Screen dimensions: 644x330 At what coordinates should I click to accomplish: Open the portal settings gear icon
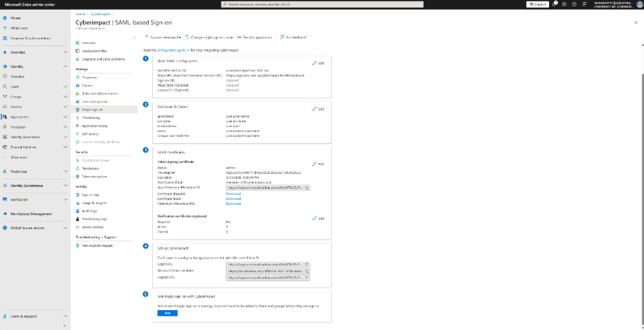[x=564, y=4]
